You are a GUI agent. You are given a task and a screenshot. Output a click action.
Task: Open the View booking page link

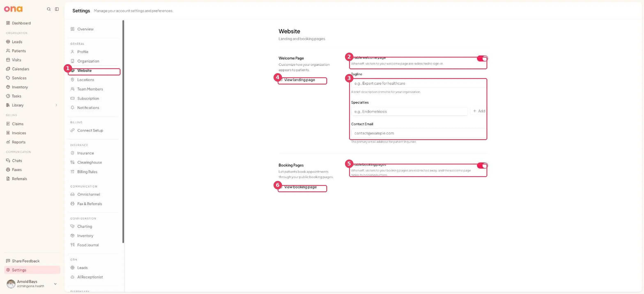298,187
